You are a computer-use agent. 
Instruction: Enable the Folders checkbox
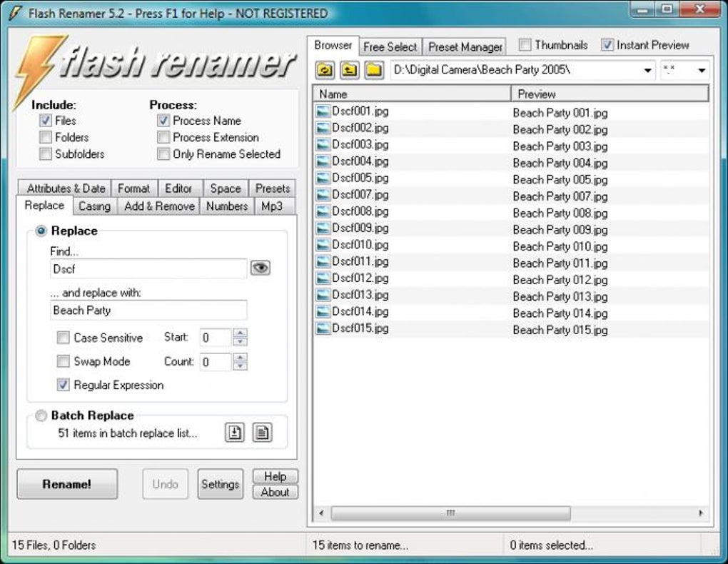[46, 138]
